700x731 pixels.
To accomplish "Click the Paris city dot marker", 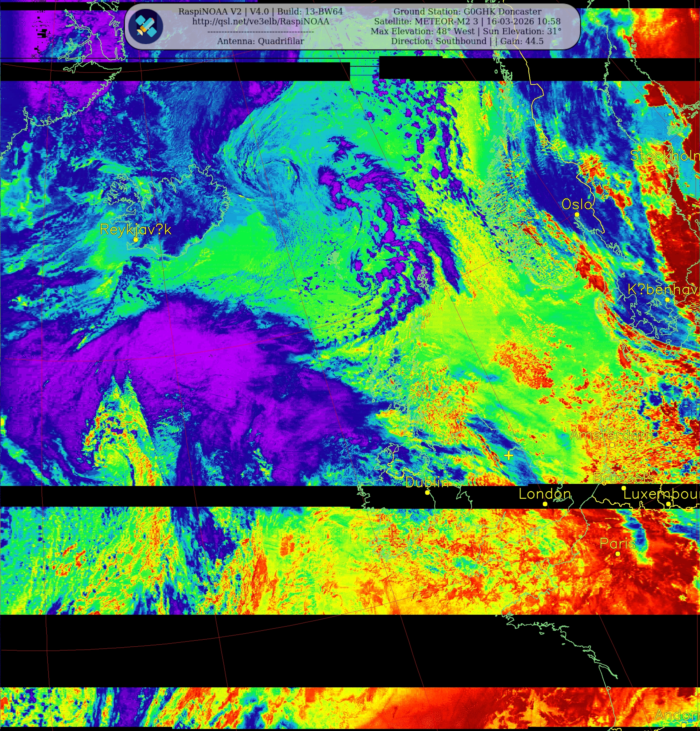I will 618,554.
